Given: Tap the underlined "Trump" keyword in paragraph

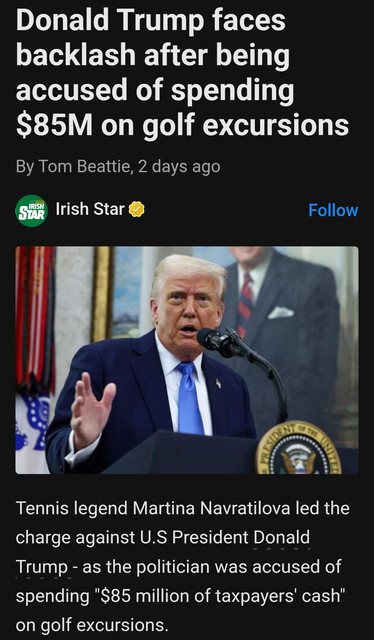Looking at the screenshot, I should (42, 567).
